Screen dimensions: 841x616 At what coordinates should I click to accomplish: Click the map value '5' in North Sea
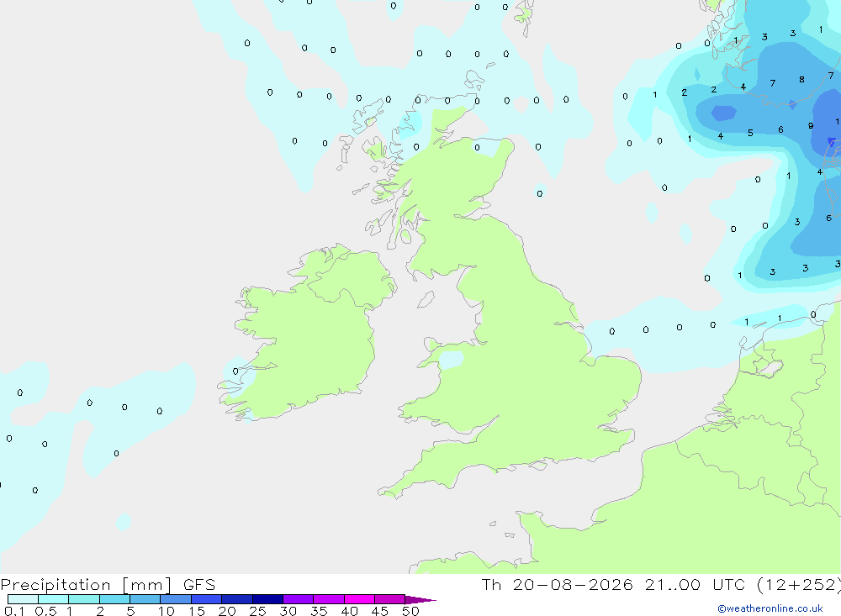pos(750,133)
